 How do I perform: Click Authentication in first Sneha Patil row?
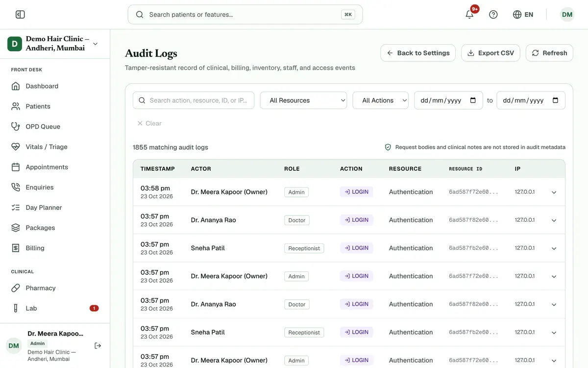[411, 248]
